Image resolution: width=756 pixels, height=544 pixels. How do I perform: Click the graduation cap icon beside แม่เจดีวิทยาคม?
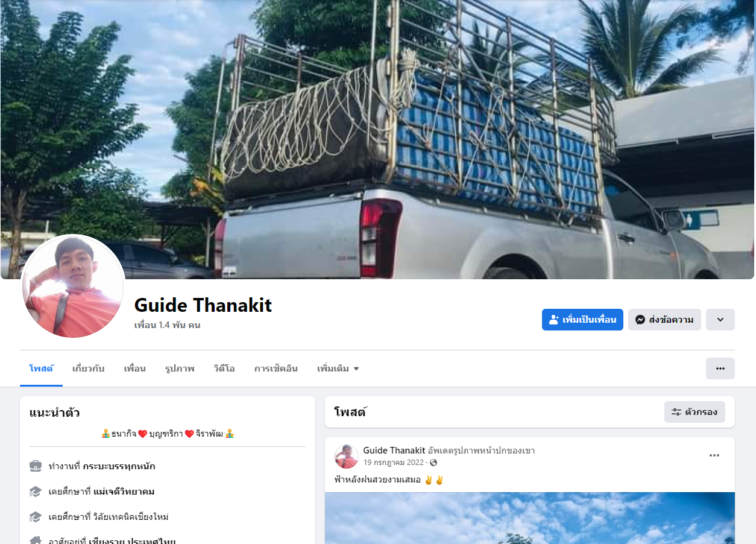[36, 492]
